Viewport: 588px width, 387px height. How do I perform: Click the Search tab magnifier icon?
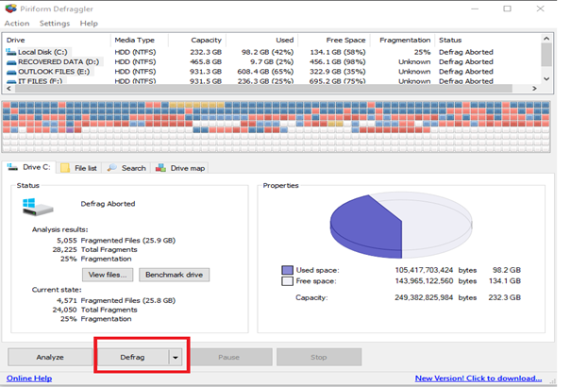tap(111, 168)
